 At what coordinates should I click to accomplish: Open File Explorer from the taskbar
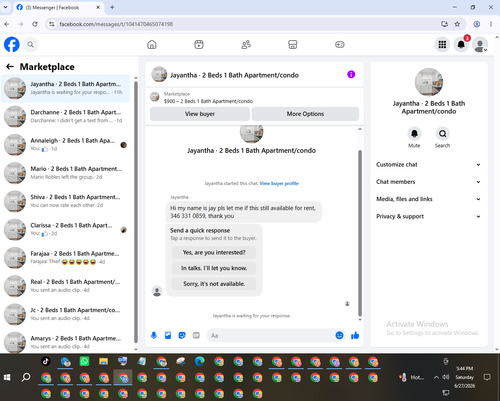point(104,361)
